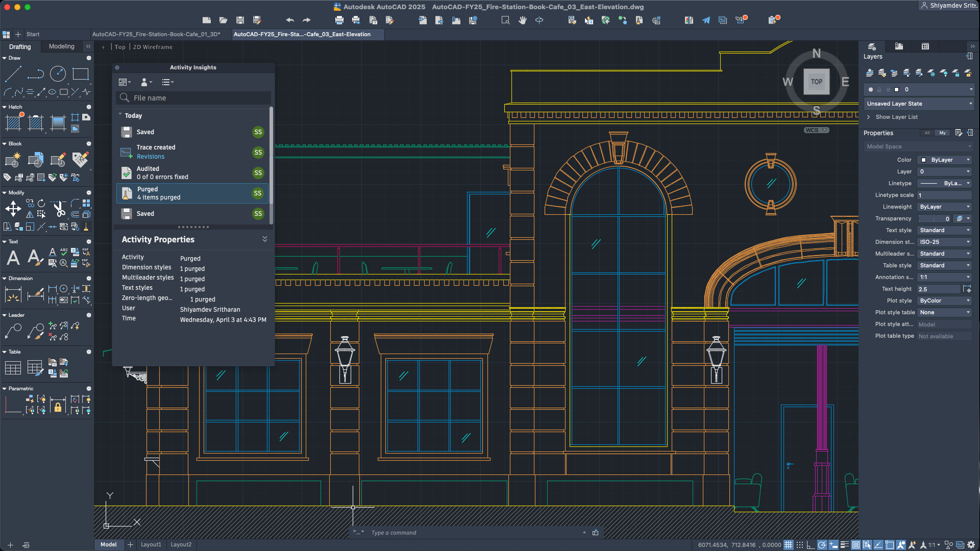Freeze a layer using the Layers panel icon

click(x=931, y=73)
